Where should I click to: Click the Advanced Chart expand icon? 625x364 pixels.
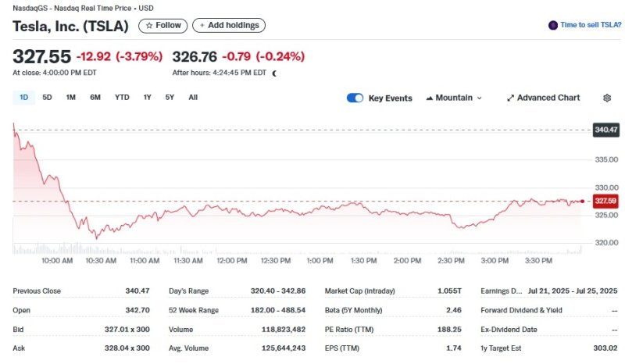click(x=510, y=98)
